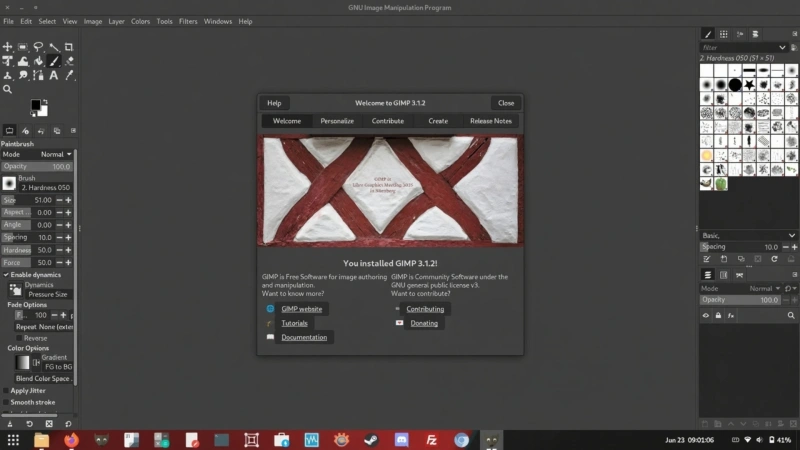This screenshot has height=450, width=800.
Task: Open the Repeat None dropdown
Action: [44, 327]
